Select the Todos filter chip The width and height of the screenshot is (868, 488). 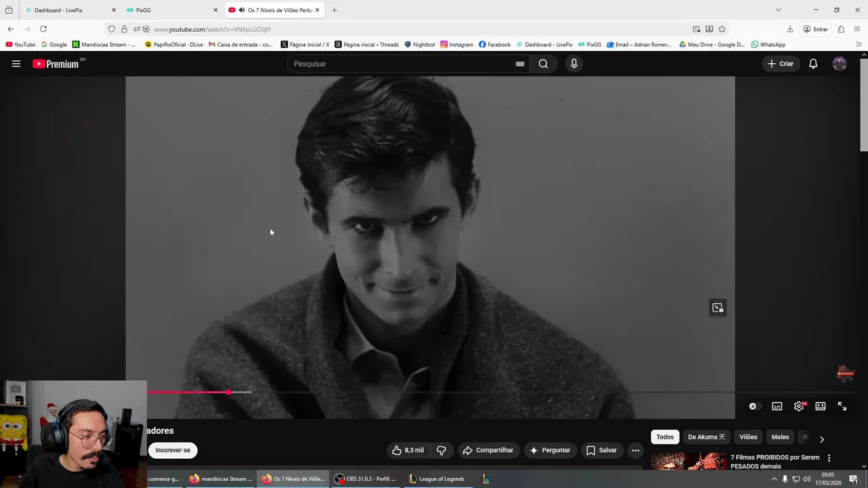(x=665, y=437)
